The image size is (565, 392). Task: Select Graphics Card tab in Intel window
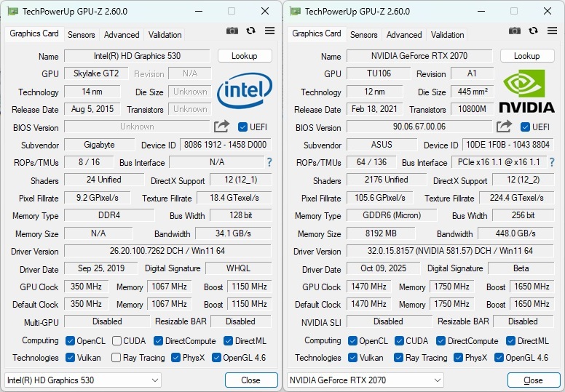(34, 33)
